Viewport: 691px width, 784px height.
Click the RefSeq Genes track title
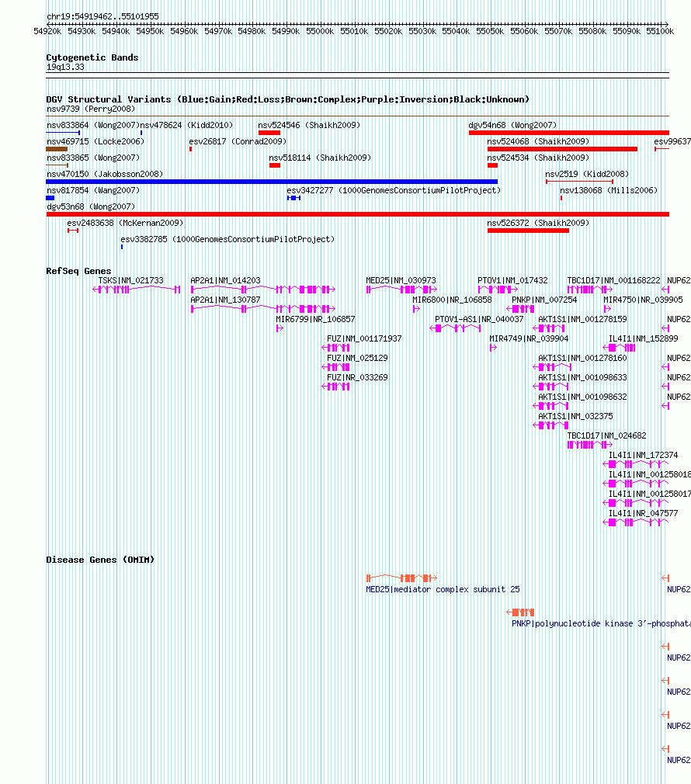tap(78, 271)
